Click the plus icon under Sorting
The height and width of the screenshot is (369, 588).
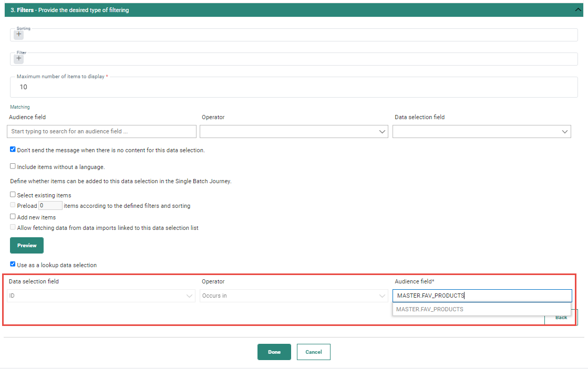click(19, 35)
